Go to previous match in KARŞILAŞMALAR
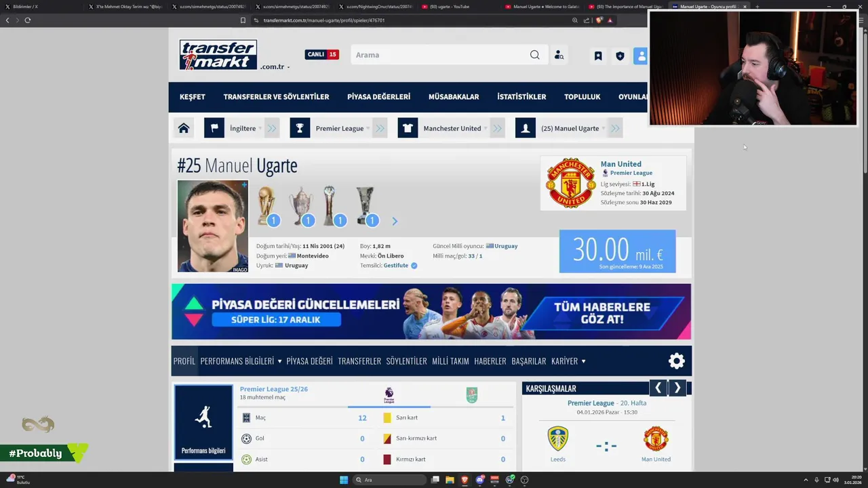 tap(658, 388)
